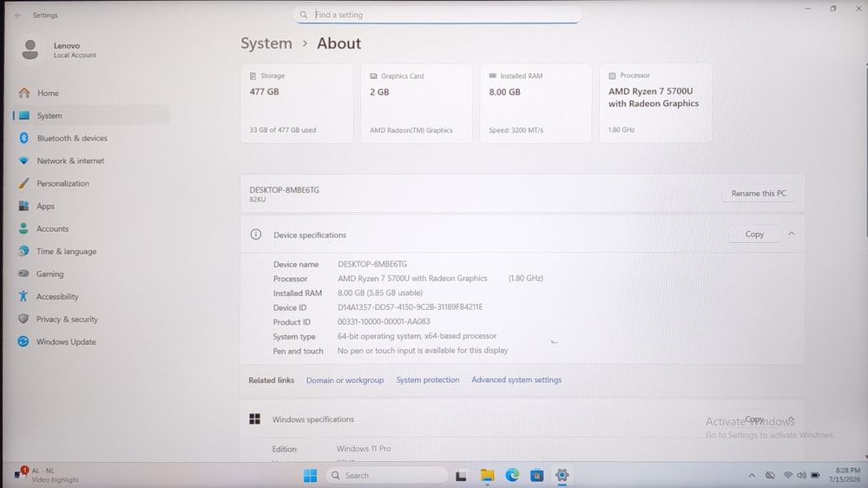
Task: Open the Processor AMD Ryzen card
Action: tap(656, 103)
